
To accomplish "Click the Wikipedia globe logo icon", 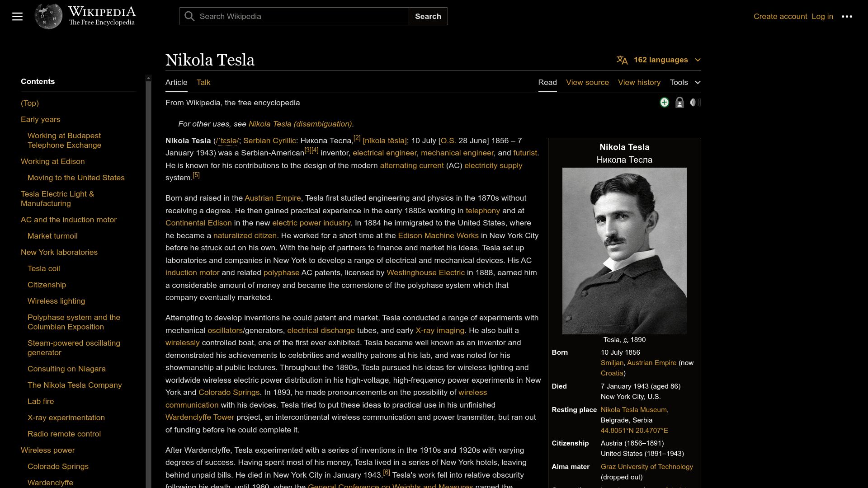I will [48, 16].
